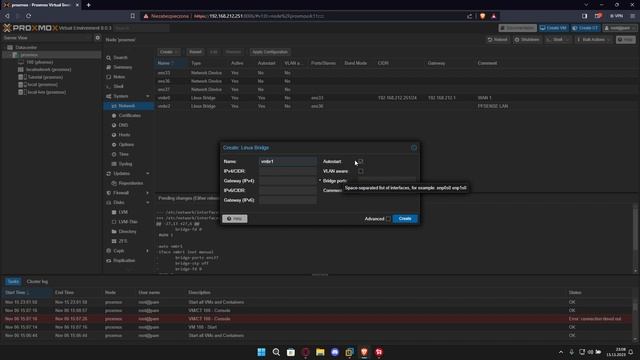640x360 pixels.
Task: Switch to the Cluster log tab
Action: [x=37, y=282]
